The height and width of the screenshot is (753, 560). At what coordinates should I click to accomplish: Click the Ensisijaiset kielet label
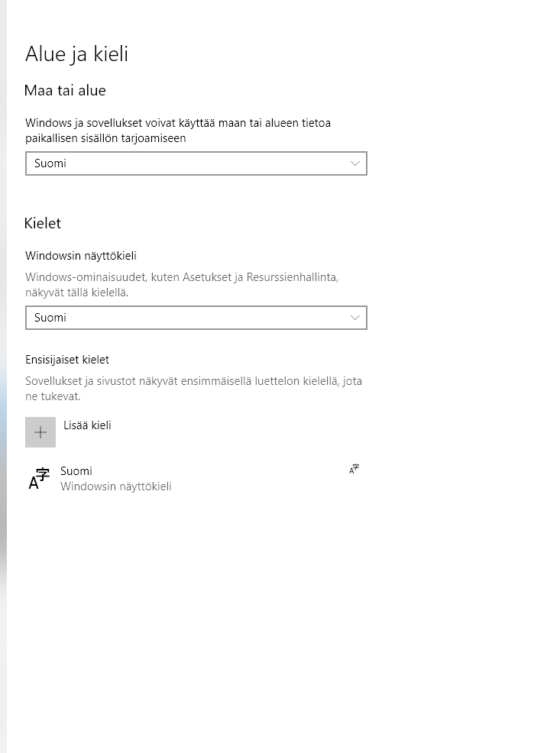67,360
